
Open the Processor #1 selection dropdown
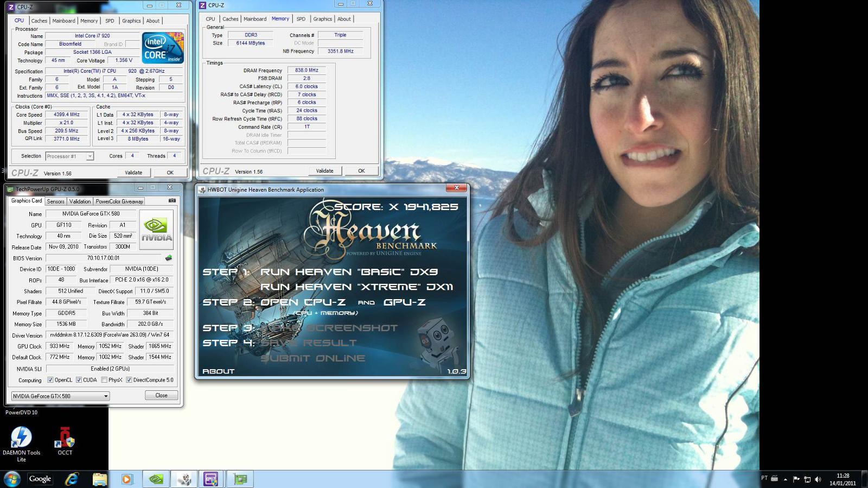[x=69, y=156]
